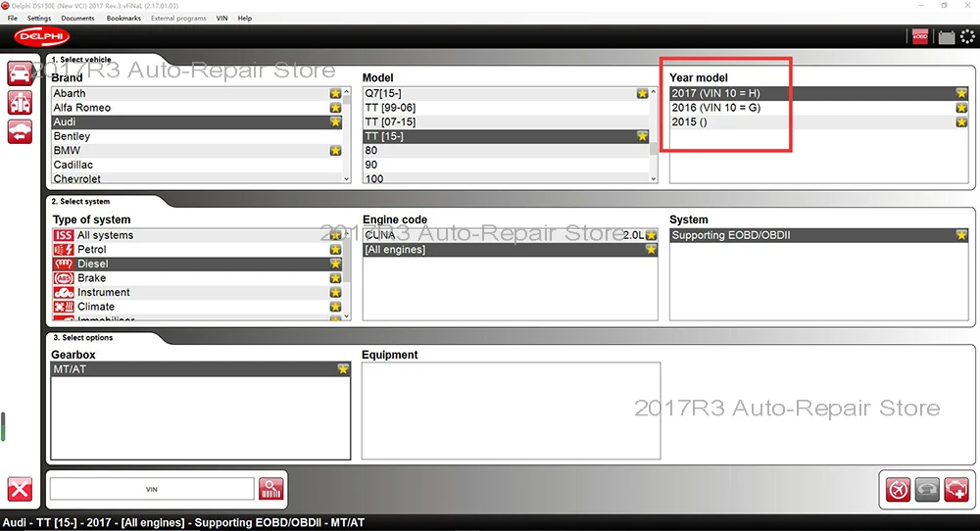980x531 pixels.
Task: Toggle the favorite star for CUNA engine
Action: coord(652,235)
